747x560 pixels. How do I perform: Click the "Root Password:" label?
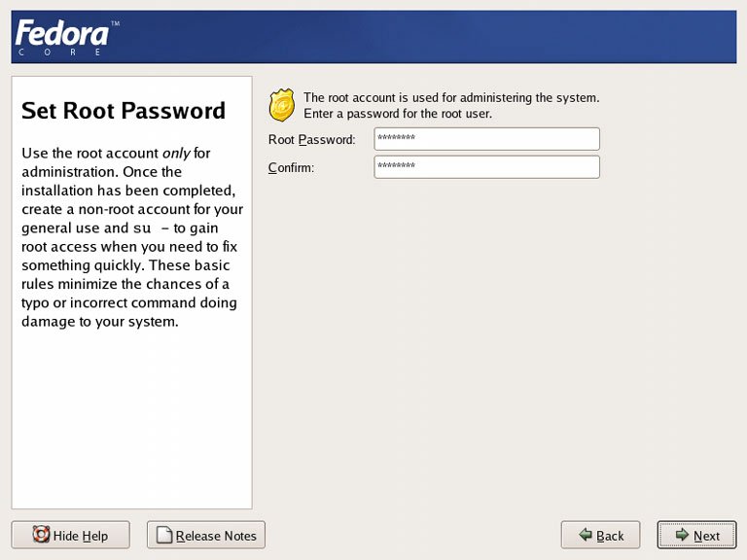(x=311, y=140)
